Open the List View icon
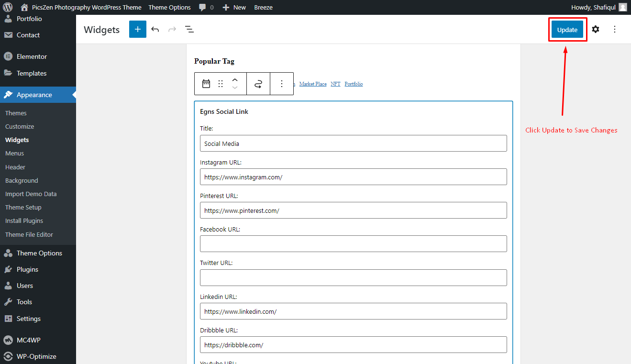 coord(189,29)
